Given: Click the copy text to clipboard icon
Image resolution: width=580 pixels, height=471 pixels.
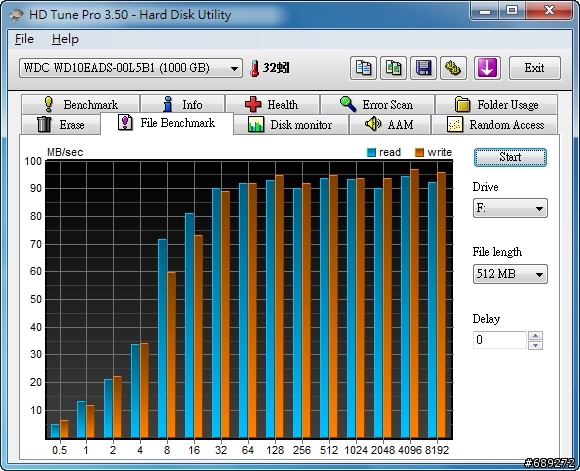Looking at the screenshot, I should [x=363, y=68].
